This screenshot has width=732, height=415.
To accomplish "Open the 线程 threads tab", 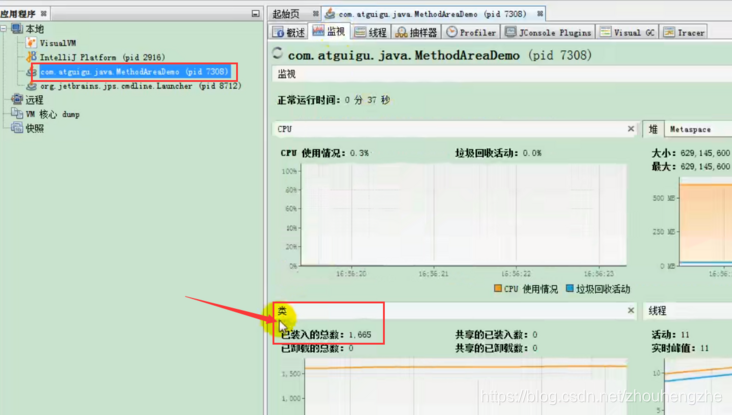I will (371, 32).
